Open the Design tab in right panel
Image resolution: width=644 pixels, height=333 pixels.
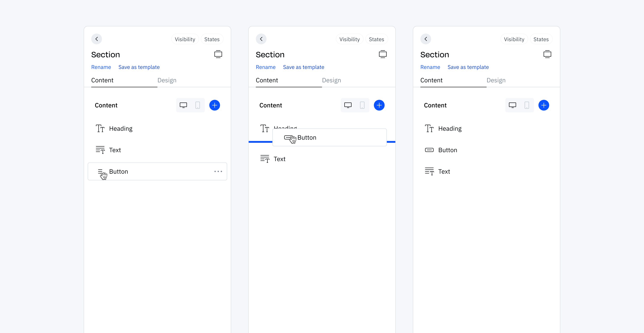496,80
